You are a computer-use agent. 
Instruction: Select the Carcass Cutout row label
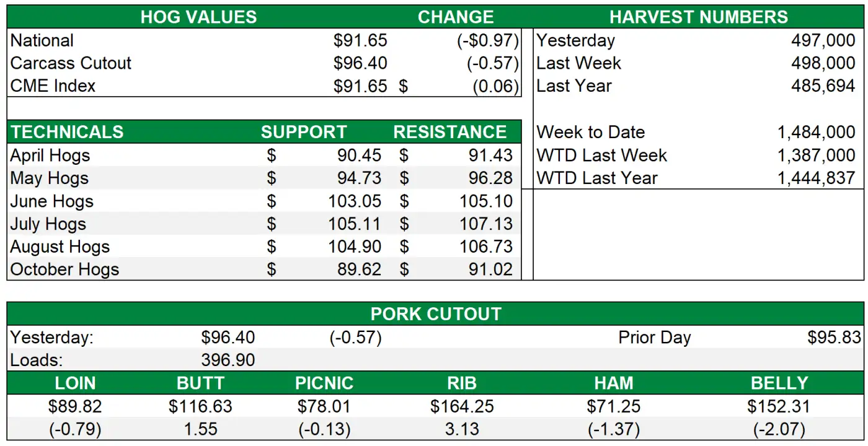pos(71,63)
